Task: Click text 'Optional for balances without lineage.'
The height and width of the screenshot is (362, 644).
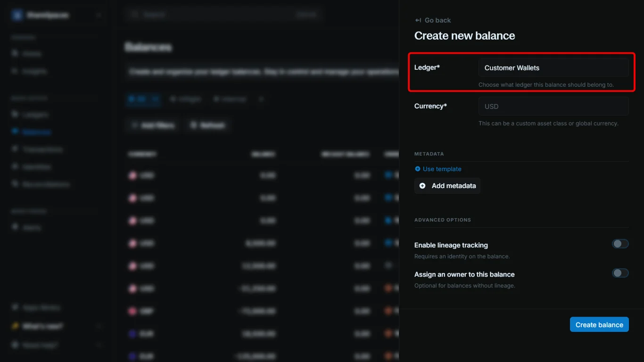Action: (465, 286)
